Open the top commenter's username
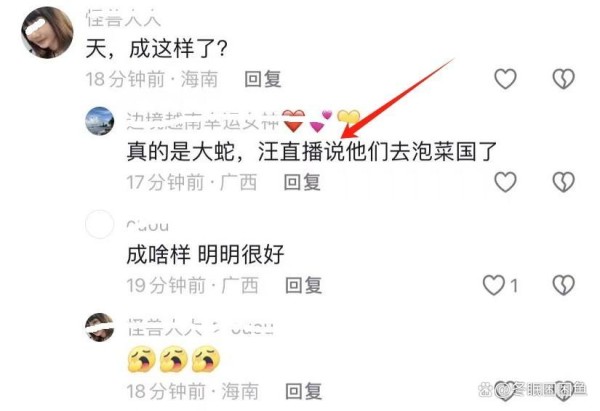600x411 pixels. point(123,19)
